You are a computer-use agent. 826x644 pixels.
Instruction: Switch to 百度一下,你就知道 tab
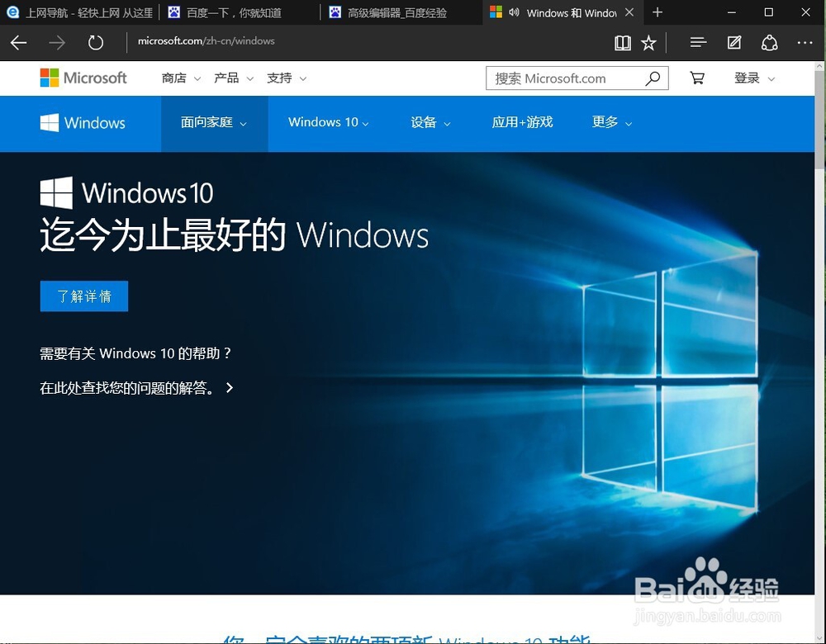click(240, 12)
